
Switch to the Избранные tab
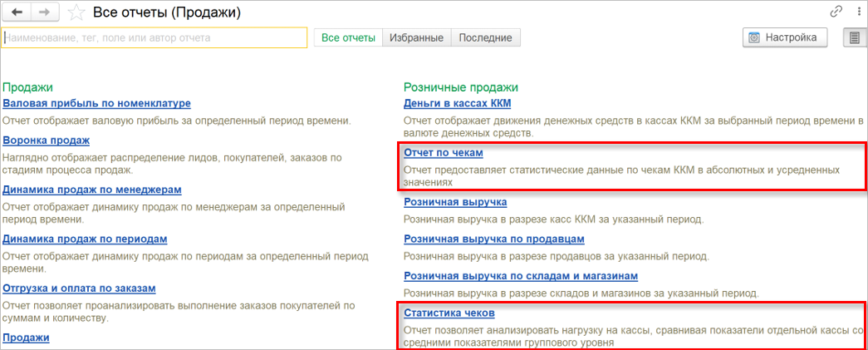416,37
